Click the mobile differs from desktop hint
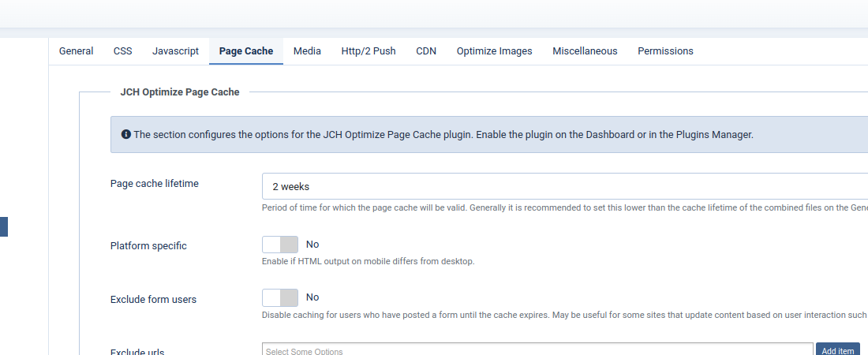868x355 pixels. [x=369, y=261]
